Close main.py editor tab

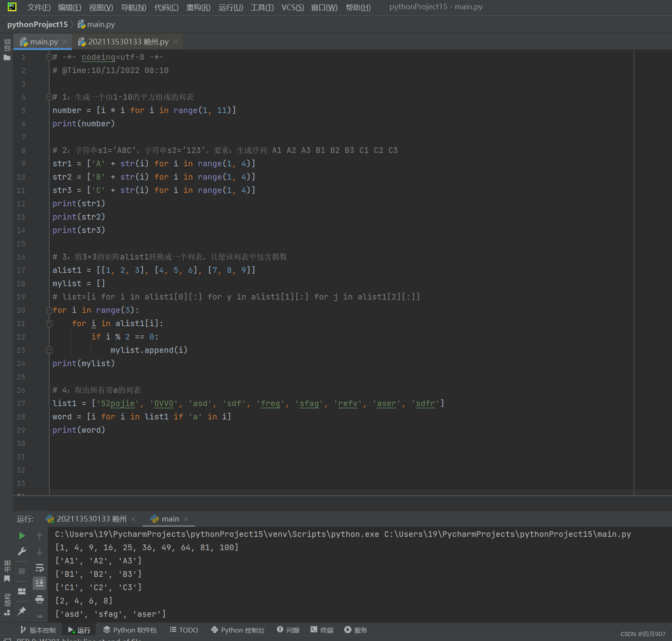[x=65, y=42]
